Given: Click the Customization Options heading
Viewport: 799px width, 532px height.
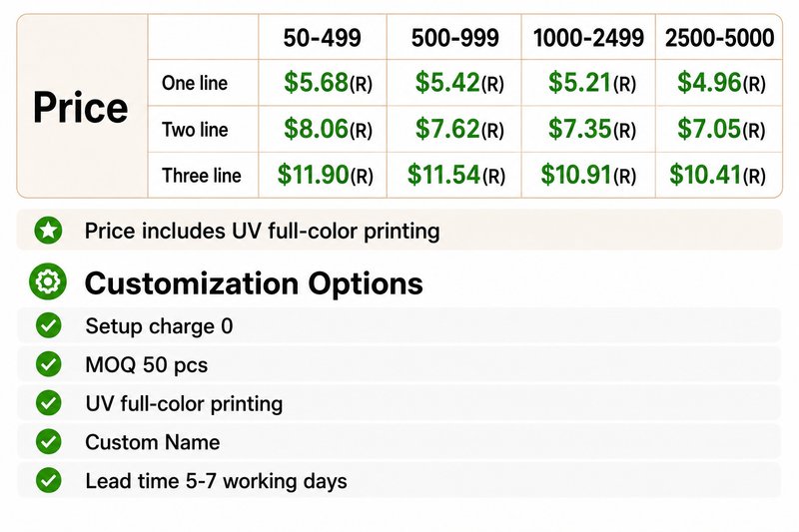Looking at the screenshot, I should point(254,283).
